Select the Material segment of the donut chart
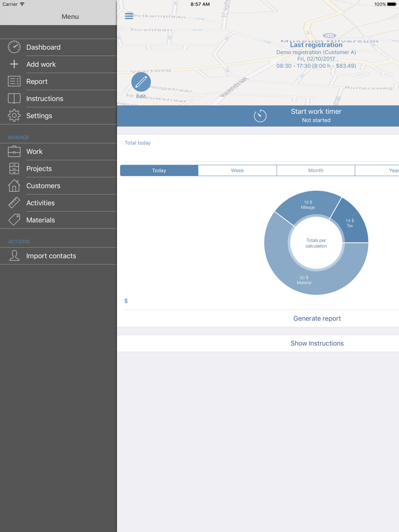Screen dimensions: 399x532 coord(304,280)
